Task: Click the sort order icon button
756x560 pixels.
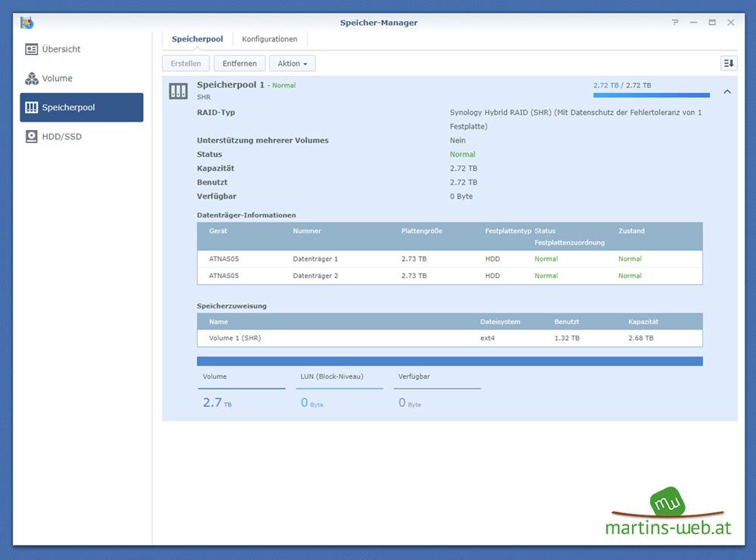Action: click(x=729, y=63)
